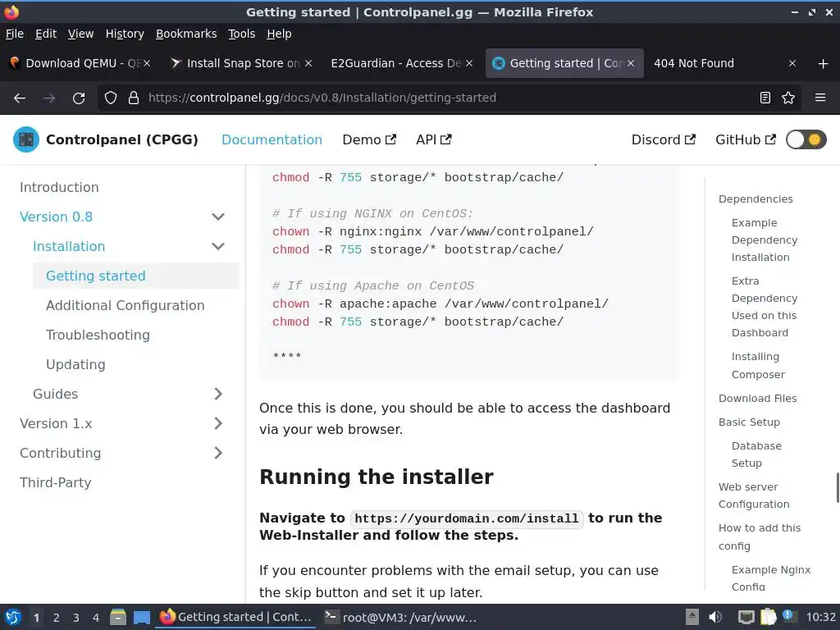Collapse the Version 0.8 chevron
The image size is (840, 630).
coord(218,217)
